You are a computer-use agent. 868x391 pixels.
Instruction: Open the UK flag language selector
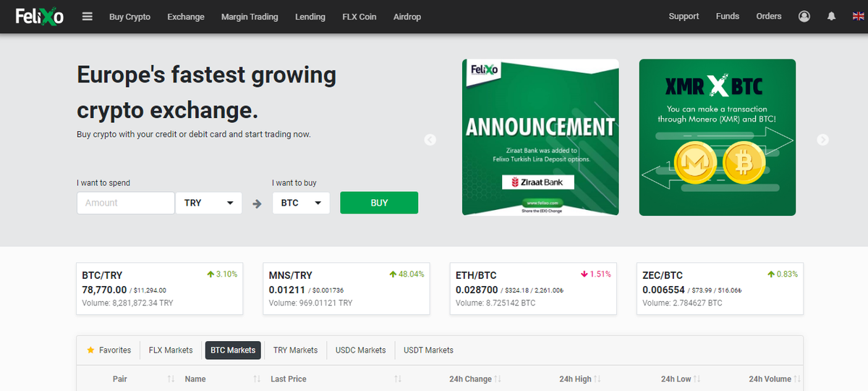(857, 16)
